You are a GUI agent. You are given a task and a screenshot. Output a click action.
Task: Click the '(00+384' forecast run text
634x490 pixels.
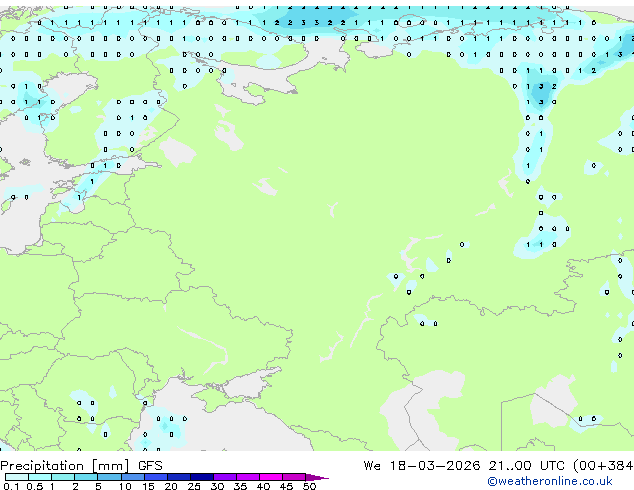pyautogui.click(x=603, y=466)
